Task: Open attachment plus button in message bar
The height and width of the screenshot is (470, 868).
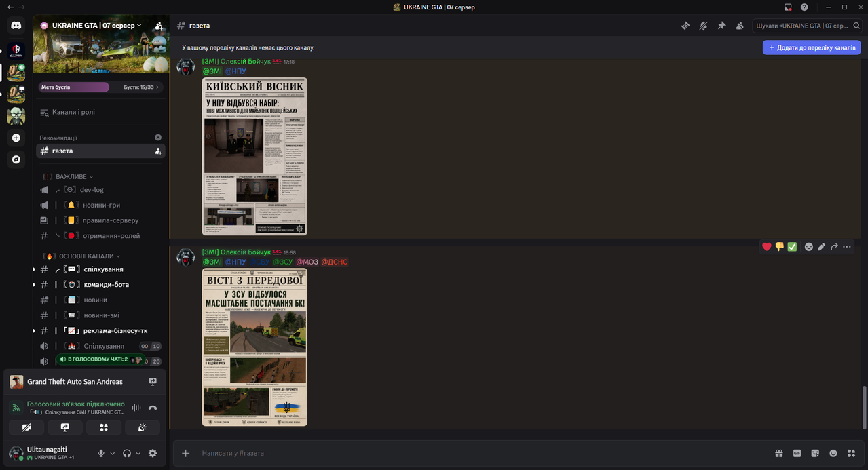Action: 186,453
